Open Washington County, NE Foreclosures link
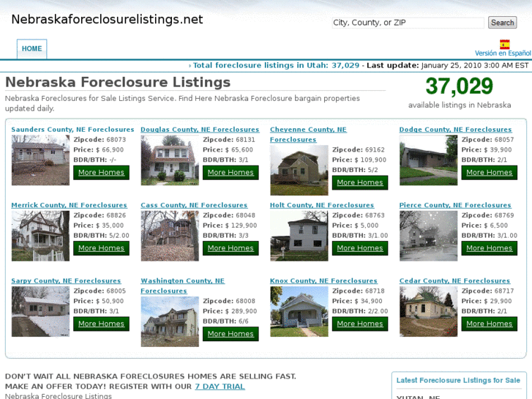532x399 pixels. (x=182, y=286)
